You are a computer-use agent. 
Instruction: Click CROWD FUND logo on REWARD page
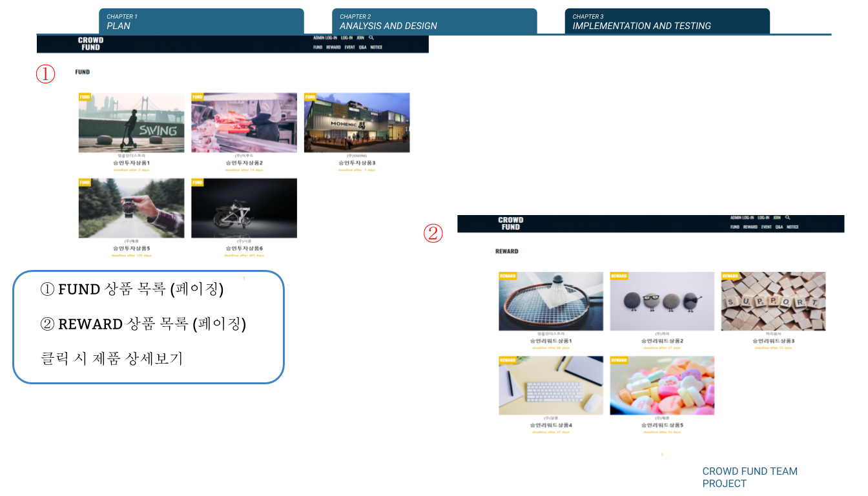[510, 223]
